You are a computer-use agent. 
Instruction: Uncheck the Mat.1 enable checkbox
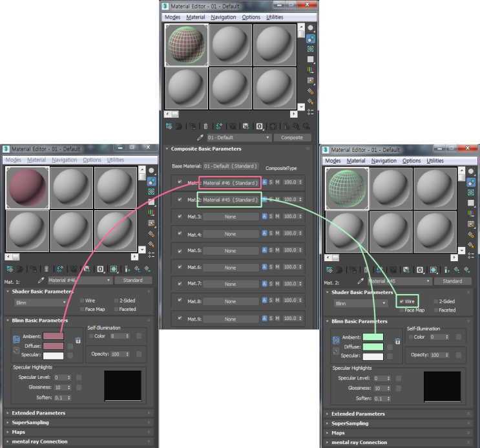[180, 182]
